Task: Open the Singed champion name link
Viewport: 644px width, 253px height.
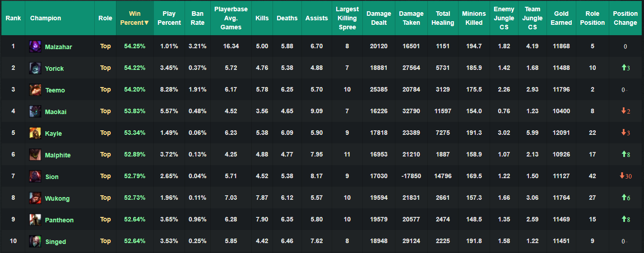Action: tap(56, 242)
